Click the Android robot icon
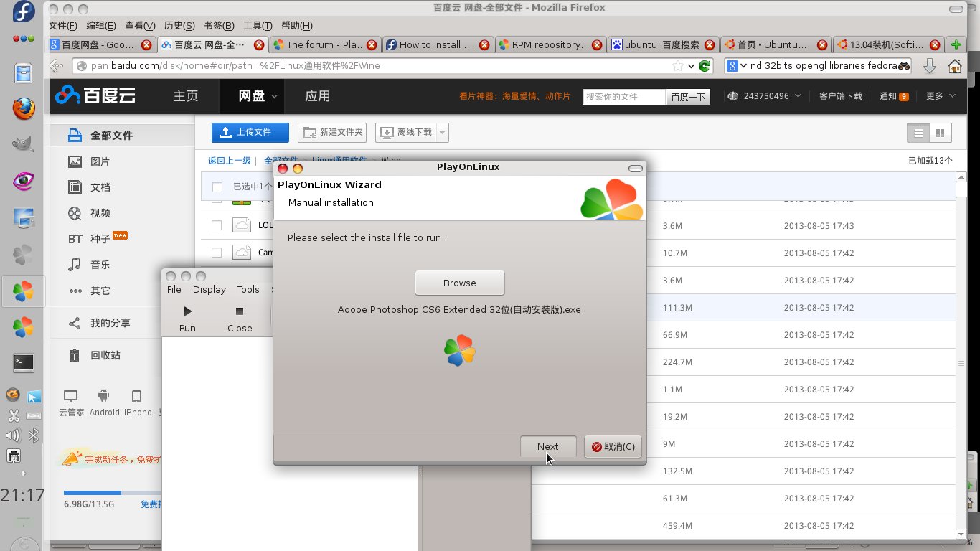The height and width of the screenshot is (551, 980). pos(104,396)
